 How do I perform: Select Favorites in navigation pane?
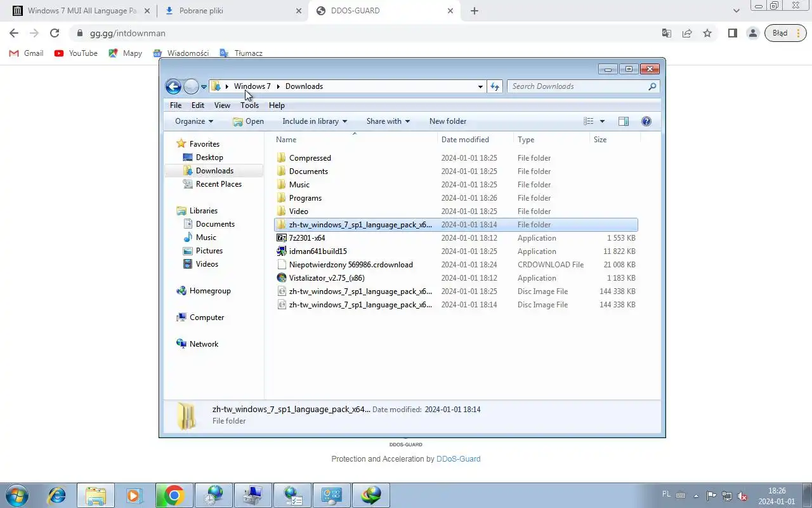(x=204, y=144)
